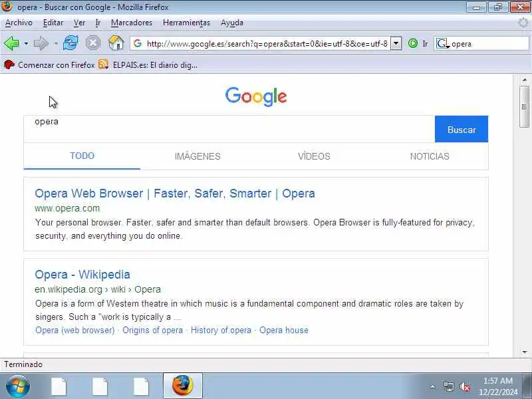Open Comenzar con Firefox bookmark
Screen dimensions: 532x399
(49, 65)
